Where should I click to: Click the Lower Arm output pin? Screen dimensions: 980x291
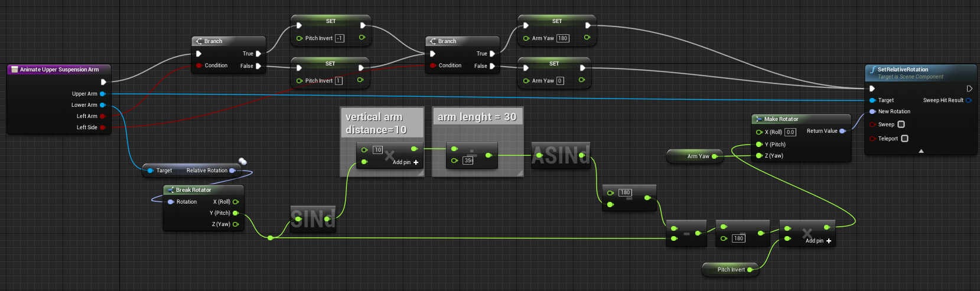click(103, 105)
